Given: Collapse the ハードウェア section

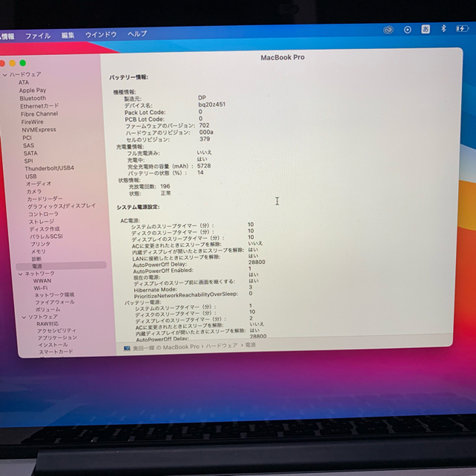Looking at the screenshot, I should [x=5, y=74].
